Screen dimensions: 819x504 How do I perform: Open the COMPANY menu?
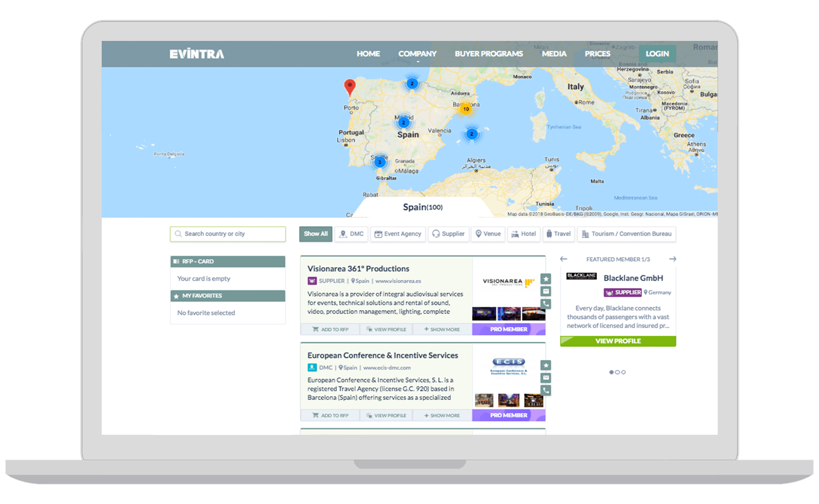[417, 54]
